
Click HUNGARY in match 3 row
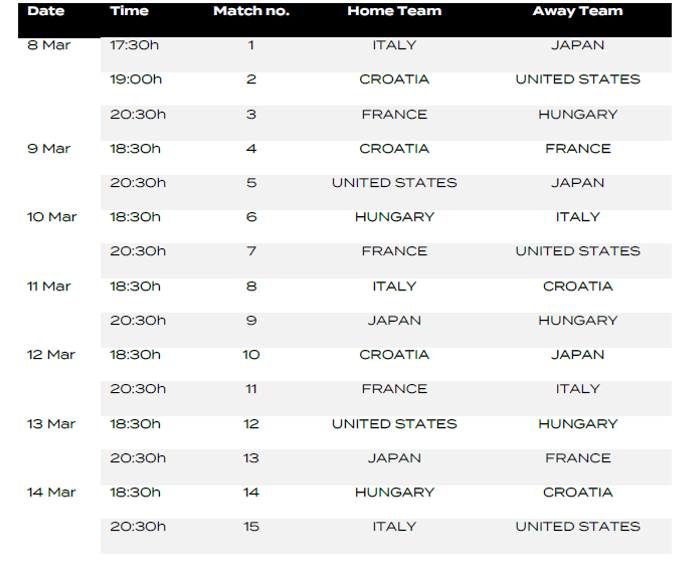(578, 114)
